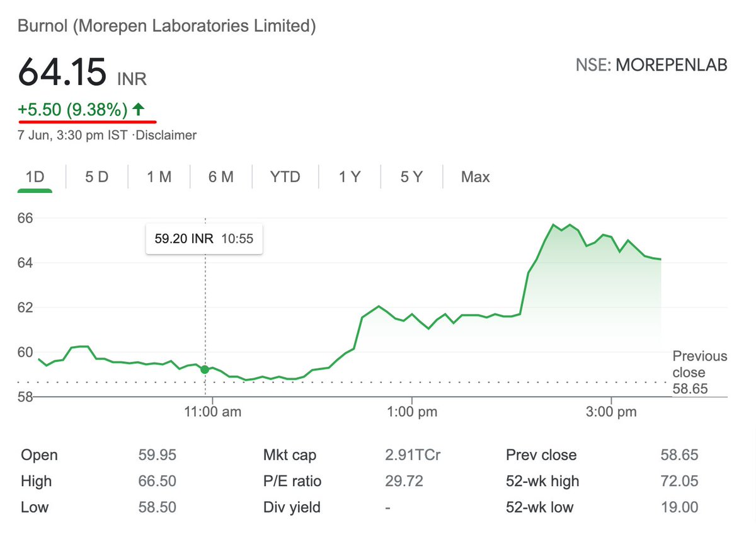Click the INR currency label beside the price
This screenshot has width=756, height=544.
coord(132,79)
